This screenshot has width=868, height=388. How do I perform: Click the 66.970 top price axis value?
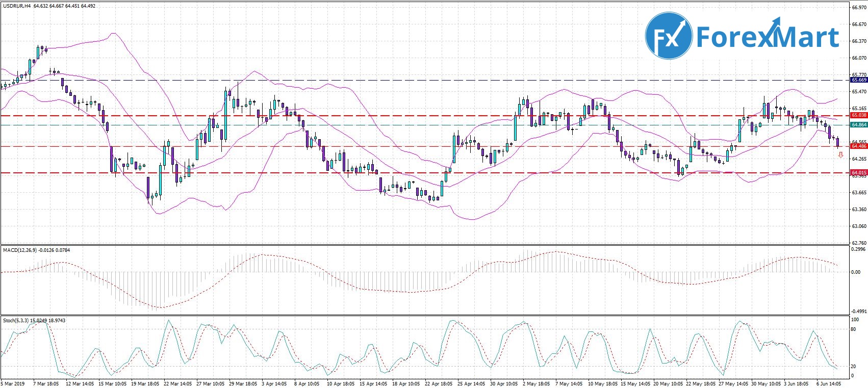(858, 8)
